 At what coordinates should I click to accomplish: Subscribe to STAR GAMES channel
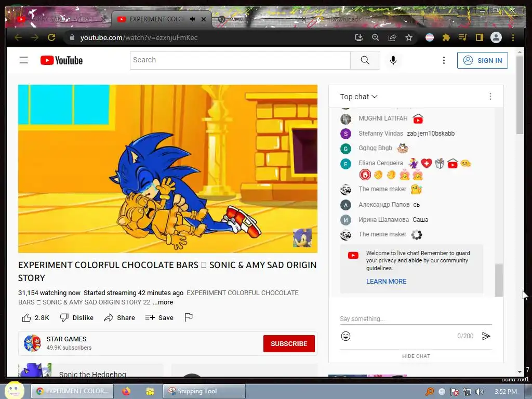[x=289, y=344]
